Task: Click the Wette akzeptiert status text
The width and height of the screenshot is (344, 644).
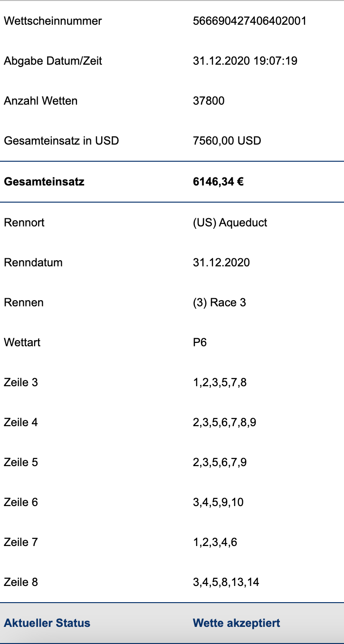Action: pyautogui.click(x=237, y=623)
